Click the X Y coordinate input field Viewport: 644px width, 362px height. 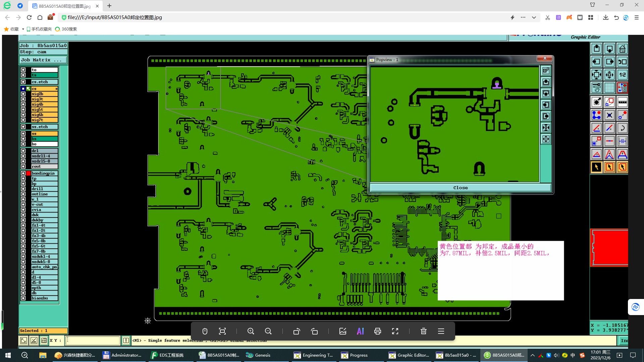point(92,341)
